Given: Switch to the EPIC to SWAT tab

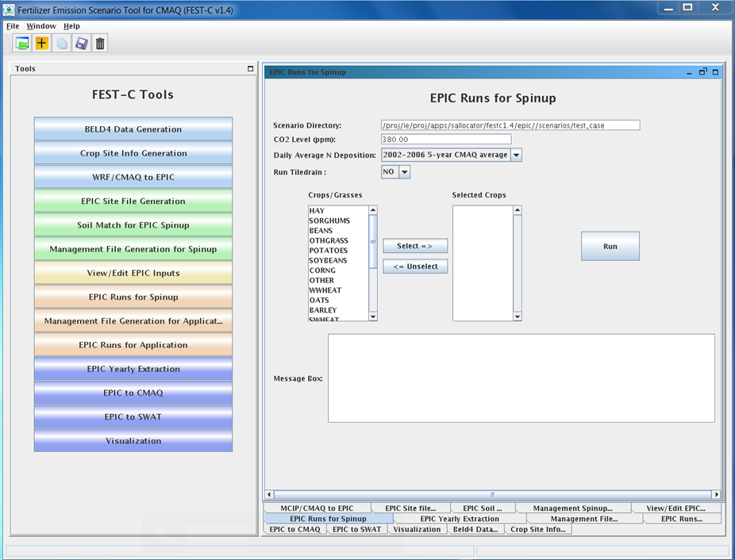Looking at the screenshot, I should pos(356,529).
